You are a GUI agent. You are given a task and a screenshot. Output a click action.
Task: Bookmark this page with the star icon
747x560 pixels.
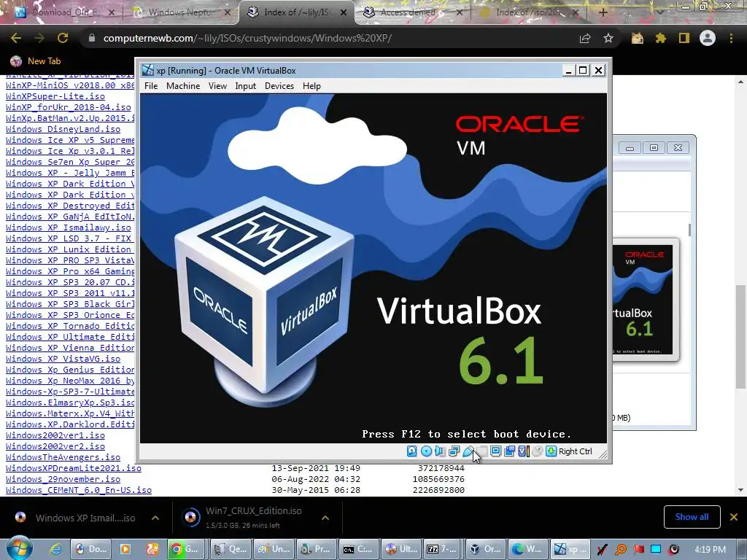(x=608, y=38)
